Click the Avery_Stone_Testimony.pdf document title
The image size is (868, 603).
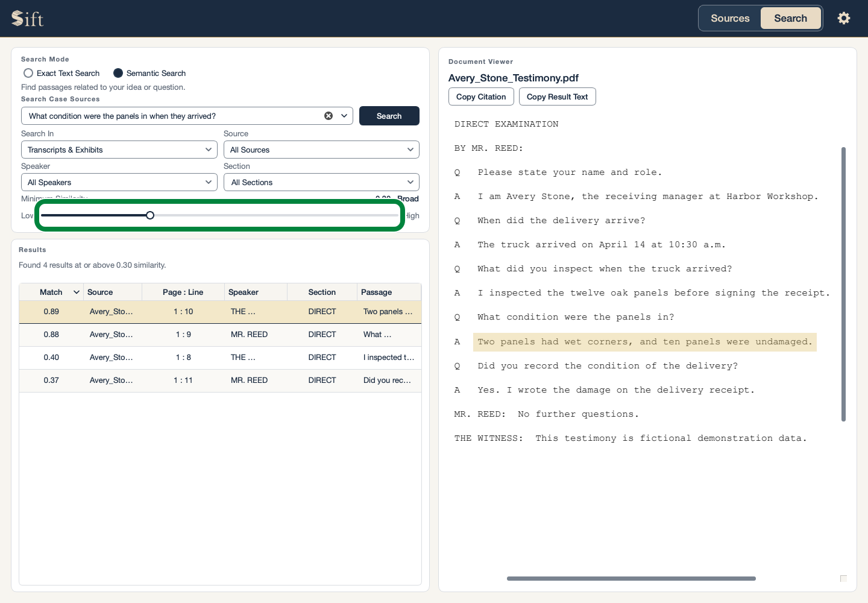[514, 78]
